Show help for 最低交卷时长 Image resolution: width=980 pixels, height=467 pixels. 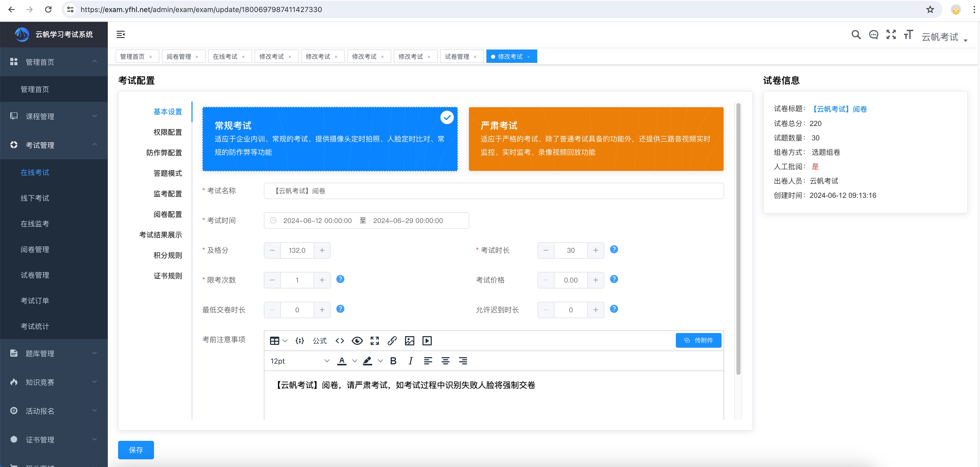coord(341,309)
